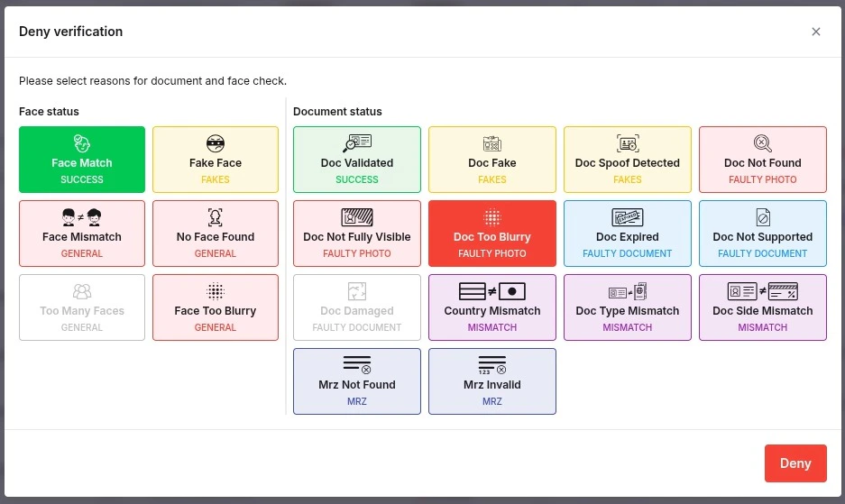Click the Doc Spoof Detected icon

point(628,143)
